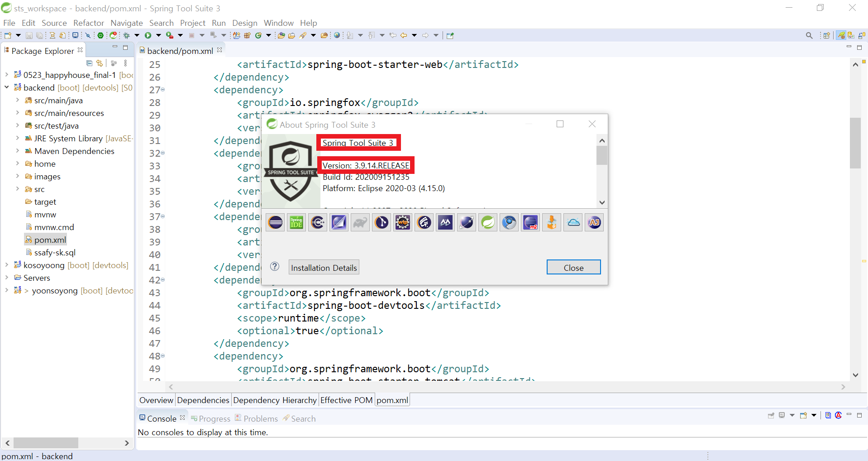Expand the Servers node
Screen dimensions: 868x461
[x=7, y=277]
